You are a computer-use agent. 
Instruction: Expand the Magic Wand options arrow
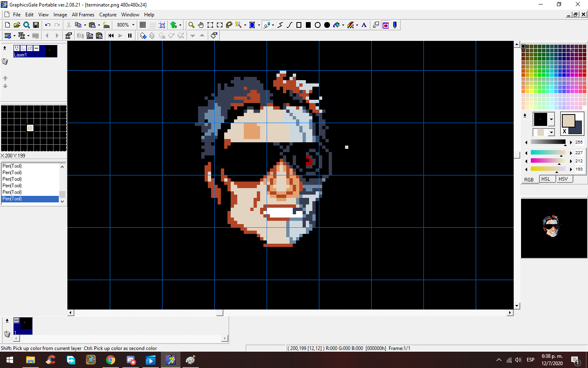tap(245, 25)
